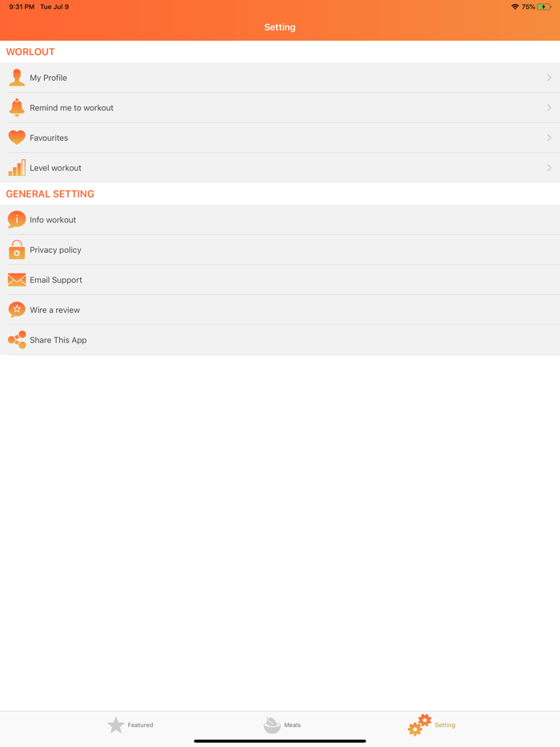The height and width of the screenshot is (747, 560).
Task: Tap the Info workout speech bubble icon
Action: [17, 220]
